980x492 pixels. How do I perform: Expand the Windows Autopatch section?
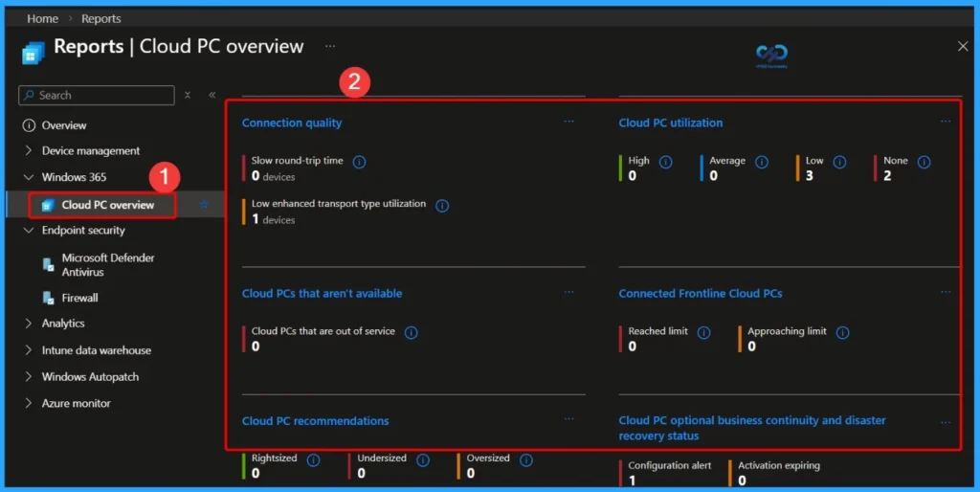(28, 377)
